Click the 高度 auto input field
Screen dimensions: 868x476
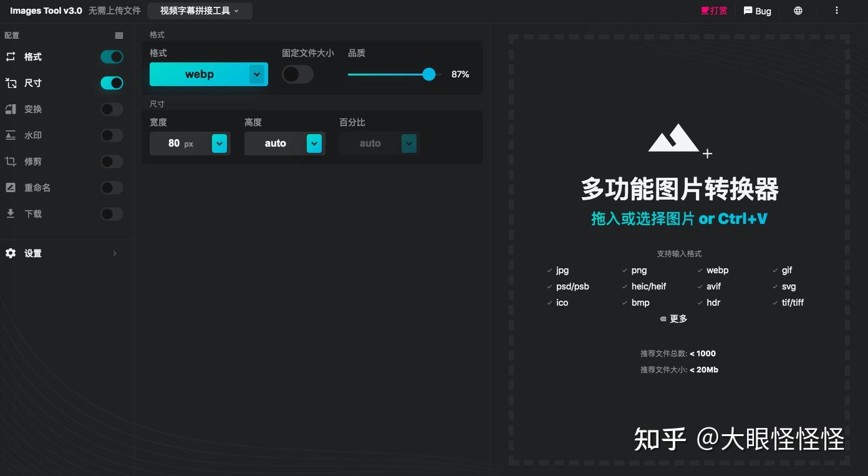click(x=275, y=143)
